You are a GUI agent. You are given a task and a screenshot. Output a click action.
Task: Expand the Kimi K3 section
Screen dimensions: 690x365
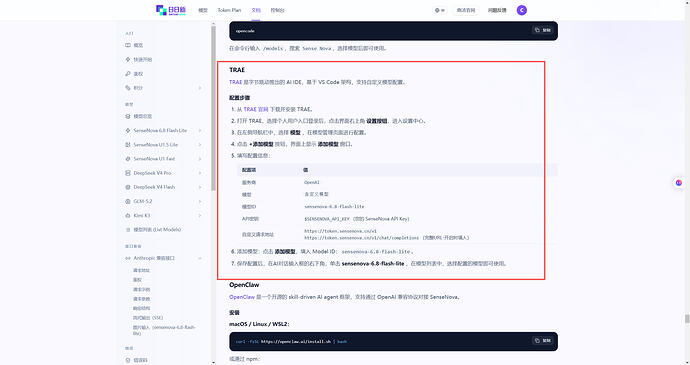(200, 215)
